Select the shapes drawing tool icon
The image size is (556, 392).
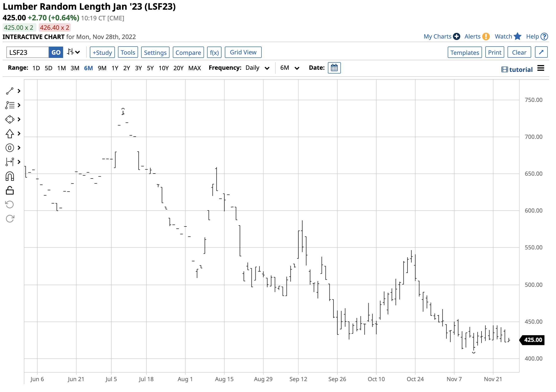[x=10, y=120]
